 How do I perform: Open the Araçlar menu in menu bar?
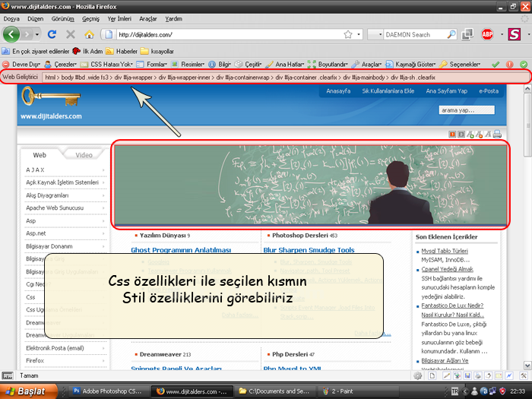click(147, 18)
